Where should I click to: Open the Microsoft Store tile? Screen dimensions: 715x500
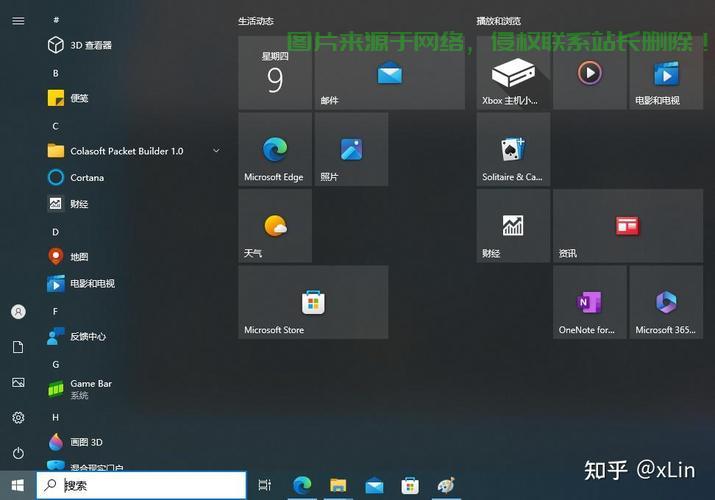click(x=313, y=302)
